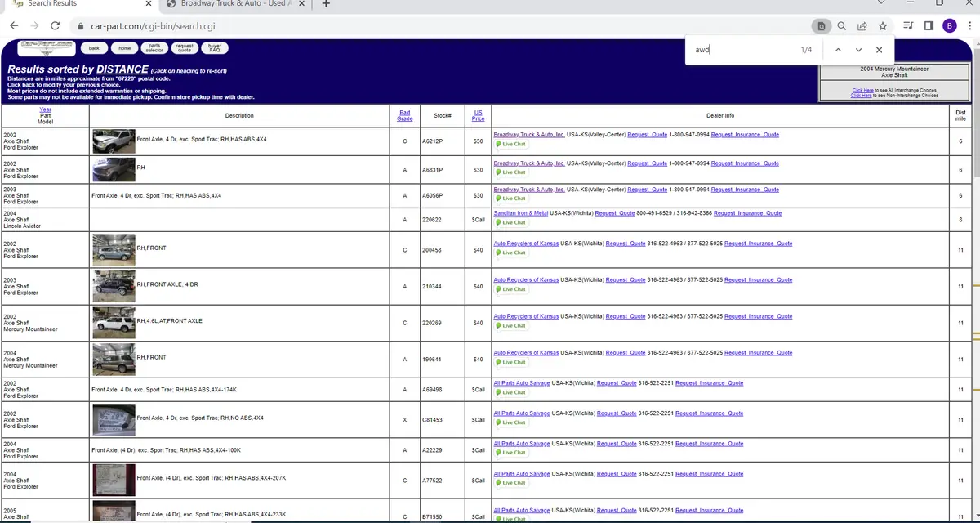
Task: Go to previous find match
Action: (x=838, y=50)
